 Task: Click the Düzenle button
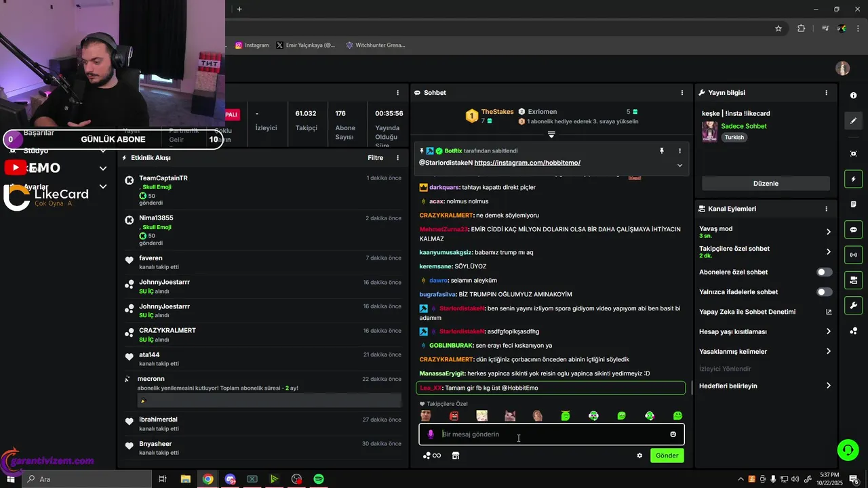pyautogui.click(x=766, y=184)
